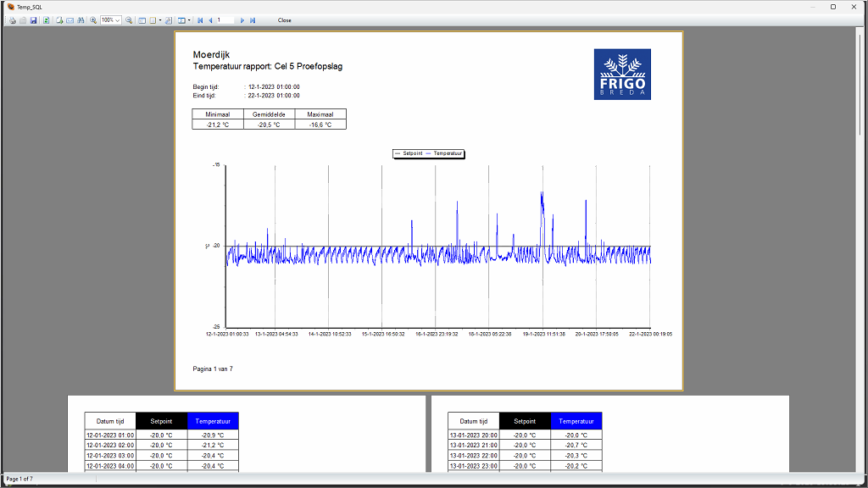868x488 pixels.
Task: Click the 'Minimaal' header cell
Action: point(218,114)
